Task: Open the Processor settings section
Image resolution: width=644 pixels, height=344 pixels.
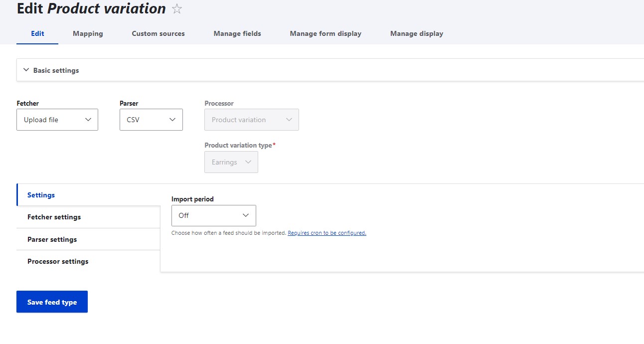Action: tap(57, 261)
